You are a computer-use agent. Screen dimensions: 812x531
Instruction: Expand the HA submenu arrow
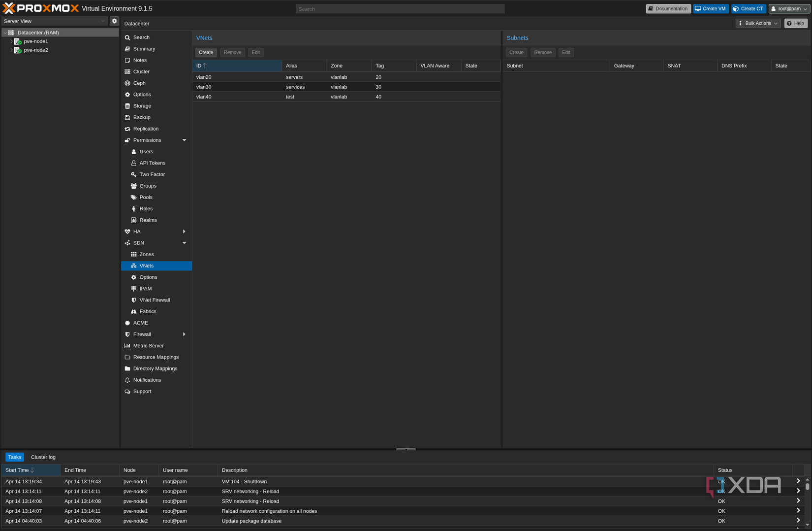[x=185, y=232]
